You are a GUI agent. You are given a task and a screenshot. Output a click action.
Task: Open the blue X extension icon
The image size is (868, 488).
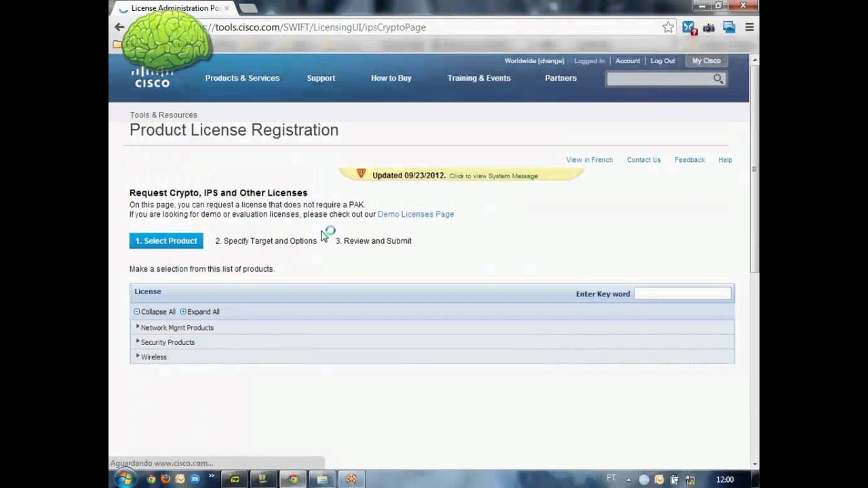pos(689,28)
